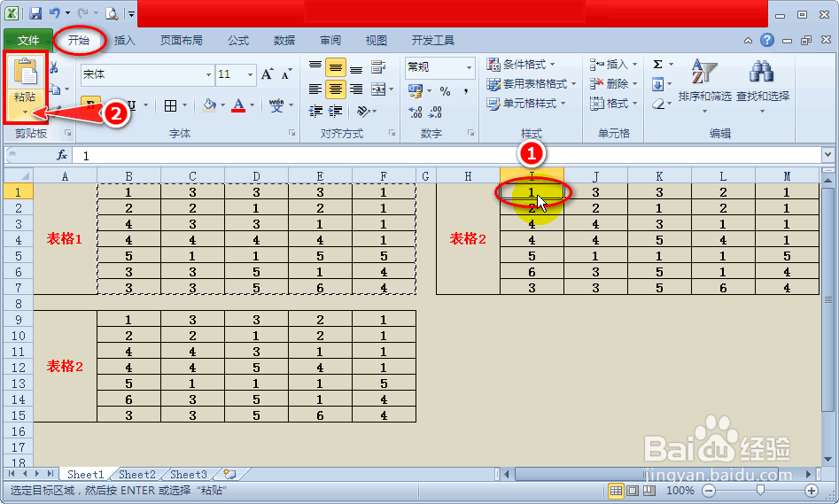Open Find and Select 查找和选择 binoculars
This screenshot has height=504, width=839.
click(x=762, y=84)
